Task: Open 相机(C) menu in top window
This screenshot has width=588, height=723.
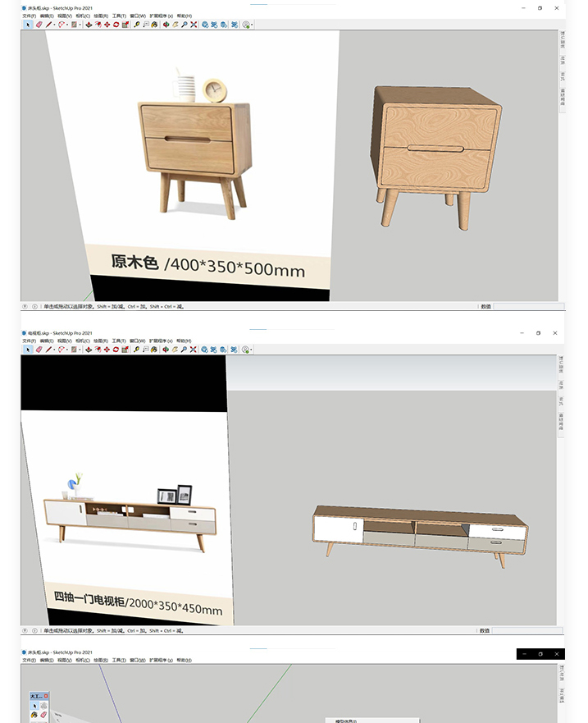Action: pyautogui.click(x=83, y=16)
